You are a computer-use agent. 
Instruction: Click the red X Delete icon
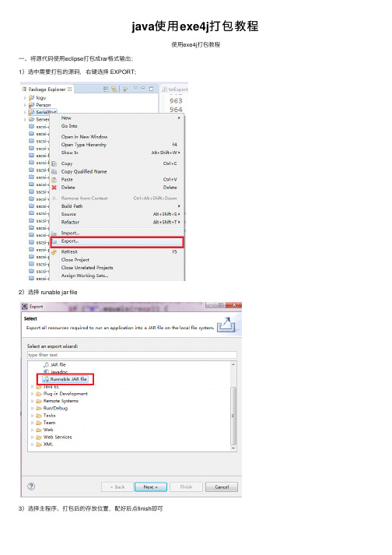[54, 188]
